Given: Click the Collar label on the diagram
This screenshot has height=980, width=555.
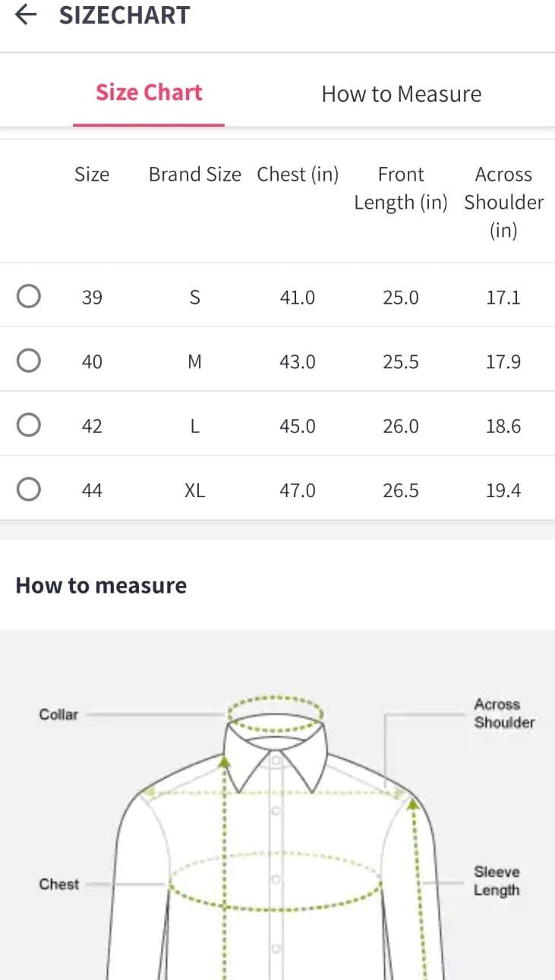Looking at the screenshot, I should (58, 714).
